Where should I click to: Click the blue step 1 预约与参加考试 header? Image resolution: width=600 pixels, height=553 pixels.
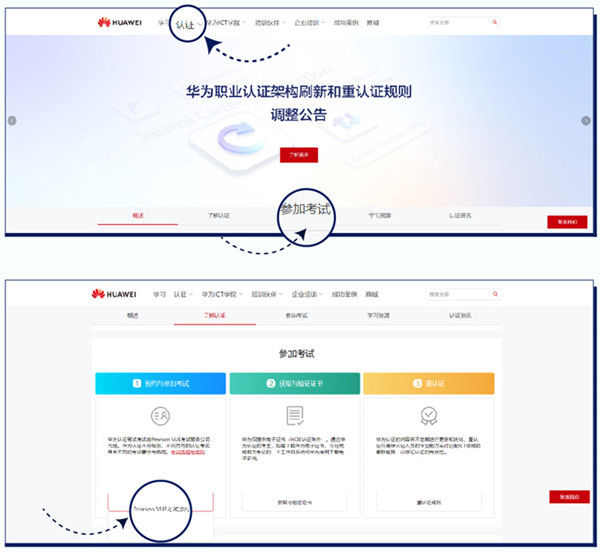coord(160,383)
